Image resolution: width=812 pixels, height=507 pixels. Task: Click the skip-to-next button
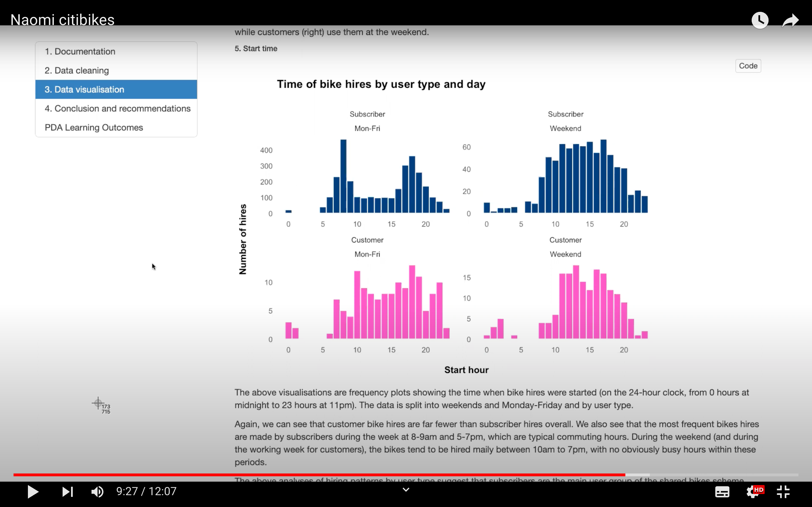coord(66,492)
